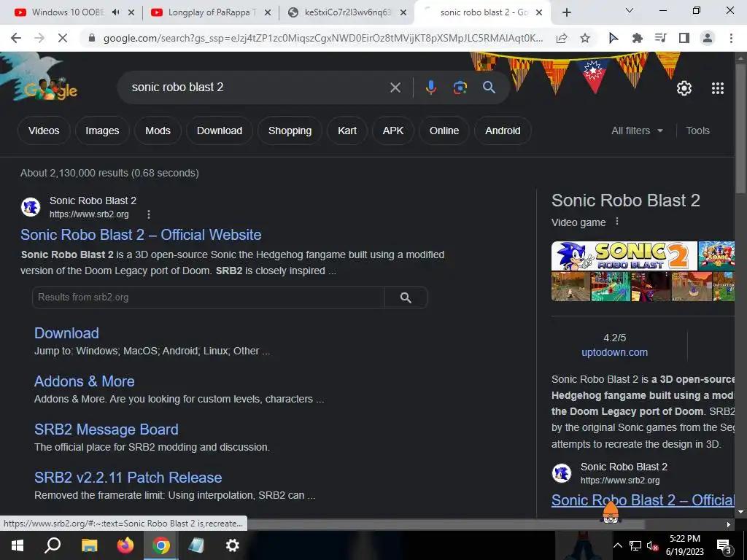
Task: Click the blue magnifier search button
Action: point(489,87)
